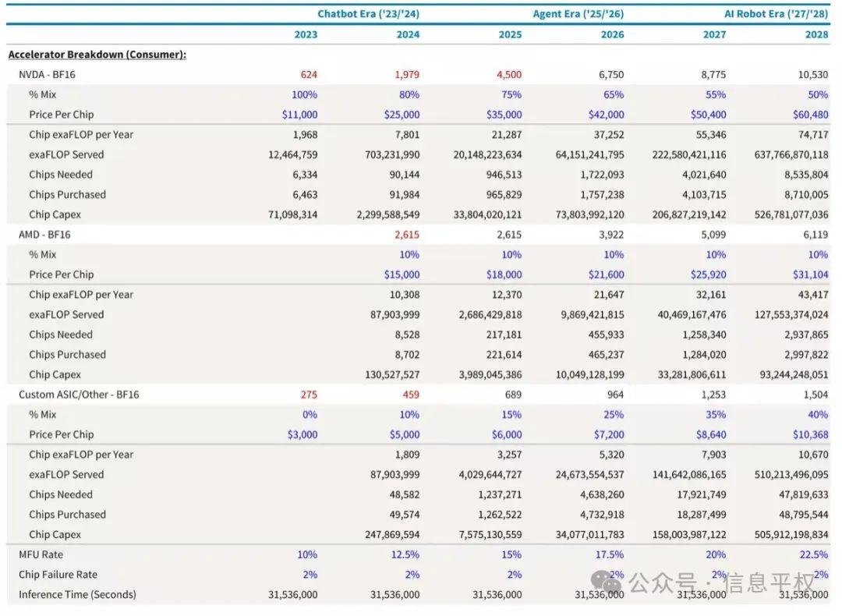Click the AMD price cell $15,000
Screen dimensions: 842x616
(x=402, y=274)
